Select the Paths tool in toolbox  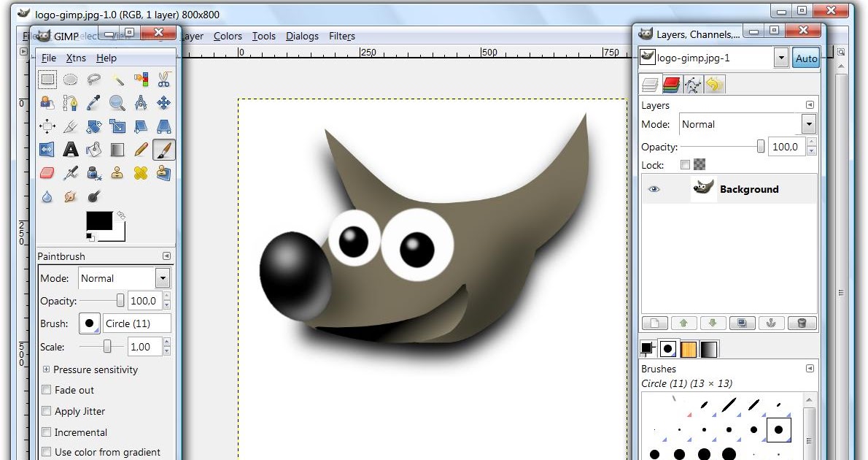coord(70,103)
